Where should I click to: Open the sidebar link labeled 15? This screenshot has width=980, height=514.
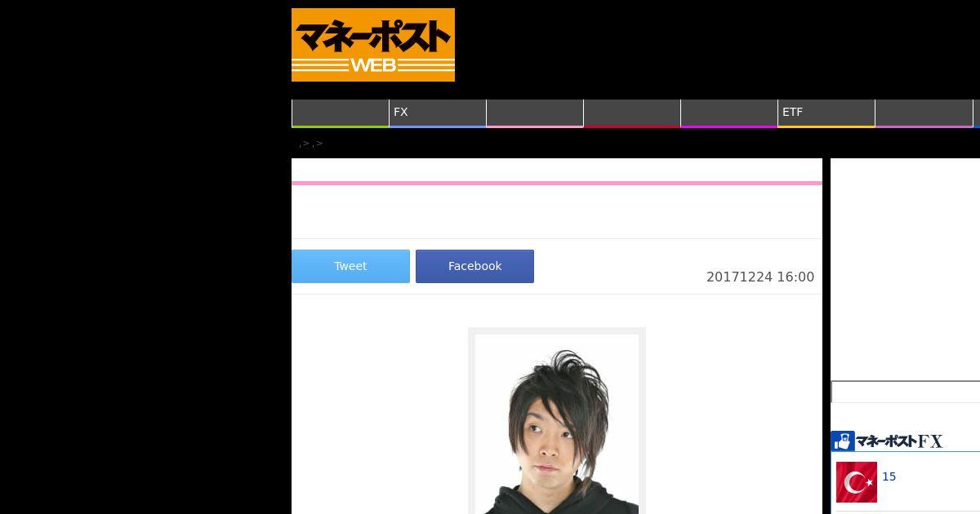pyautogui.click(x=889, y=476)
